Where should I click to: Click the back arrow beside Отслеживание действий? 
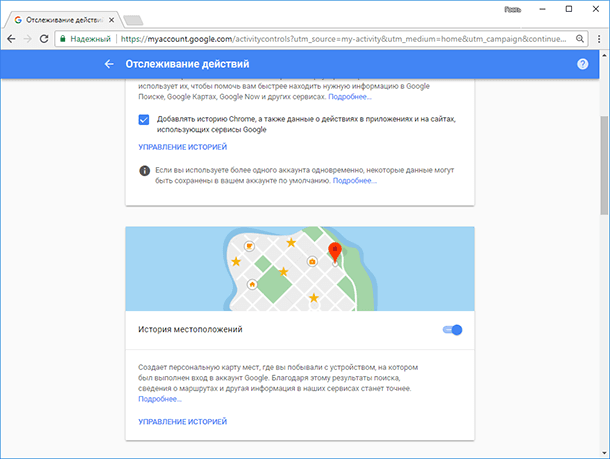109,64
